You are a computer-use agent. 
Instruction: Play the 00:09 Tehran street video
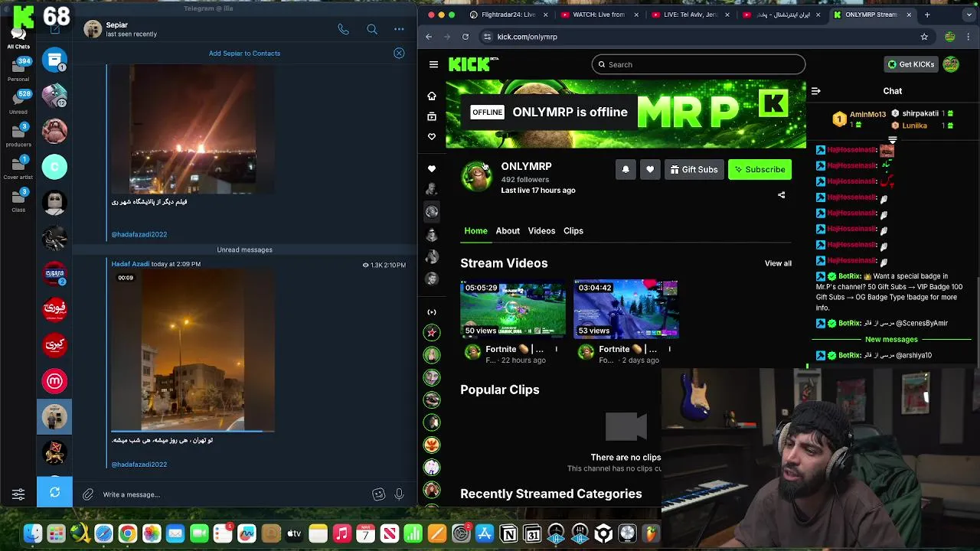pos(193,350)
